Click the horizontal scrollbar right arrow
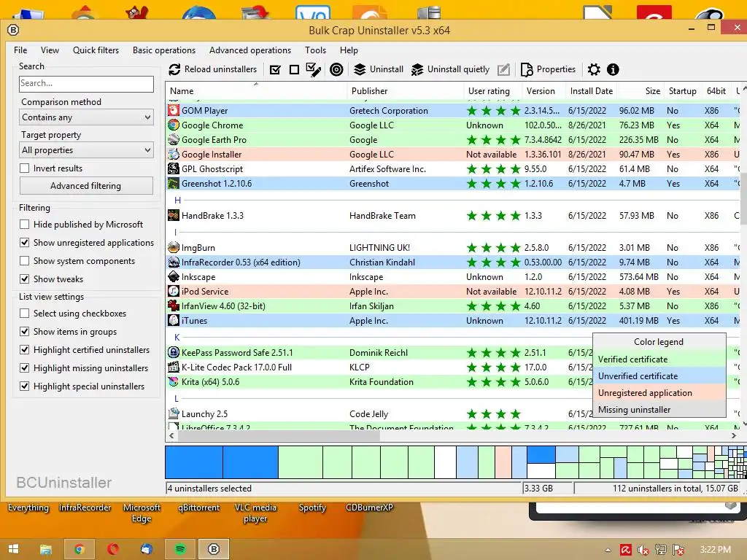 [734, 435]
